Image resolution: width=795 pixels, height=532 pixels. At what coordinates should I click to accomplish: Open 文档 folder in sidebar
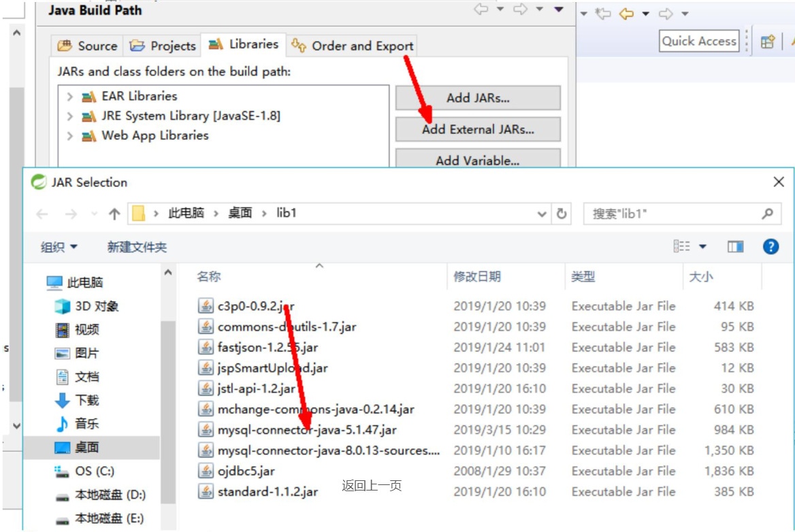(76, 377)
